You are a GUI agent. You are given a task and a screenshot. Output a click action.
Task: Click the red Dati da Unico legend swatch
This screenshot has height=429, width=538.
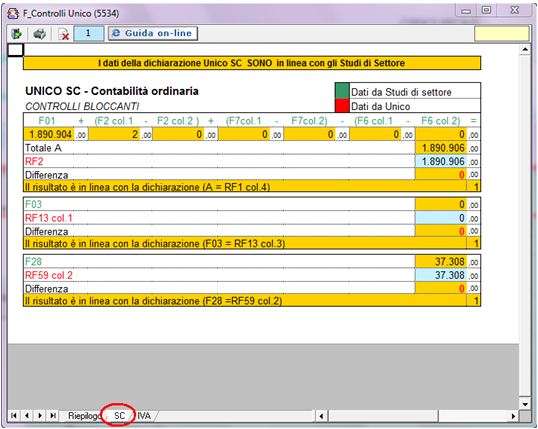pos(342,106)
